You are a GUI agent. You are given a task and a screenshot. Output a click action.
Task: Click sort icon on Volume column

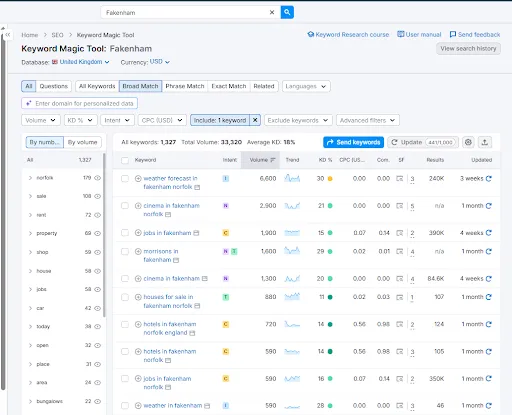273,160
